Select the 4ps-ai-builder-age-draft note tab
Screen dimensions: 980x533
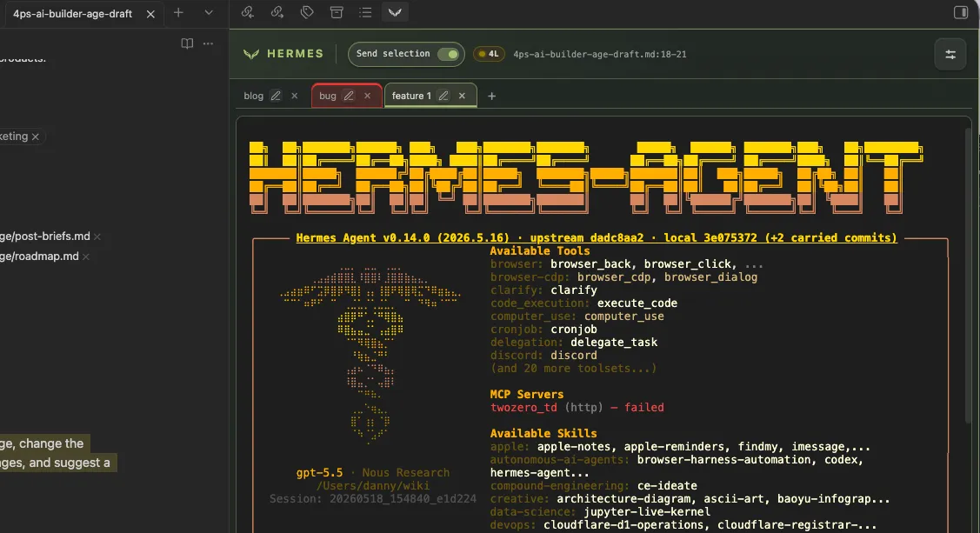[x=72, y=14]
